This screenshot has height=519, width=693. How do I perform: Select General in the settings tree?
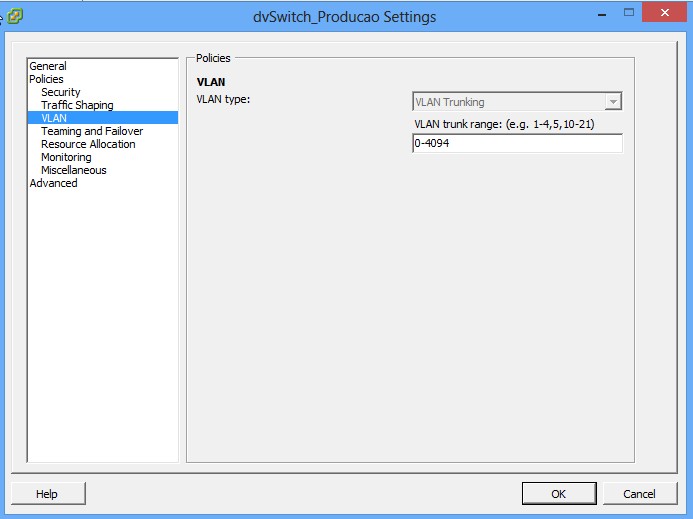[x=48, y=66]
